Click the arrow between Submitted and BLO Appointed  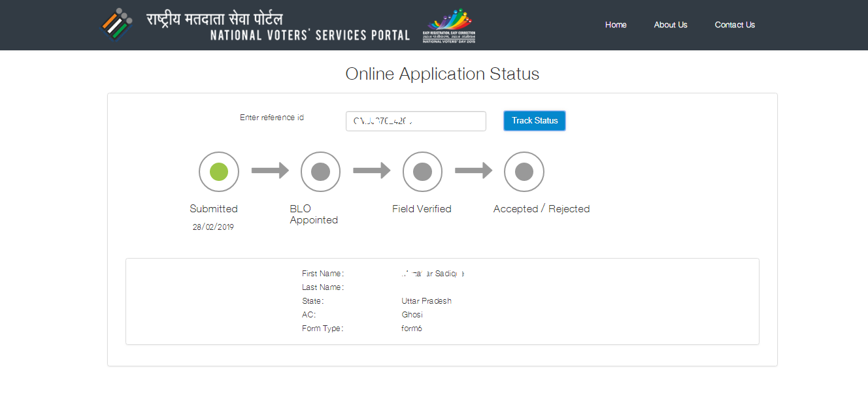coord(270,171)
